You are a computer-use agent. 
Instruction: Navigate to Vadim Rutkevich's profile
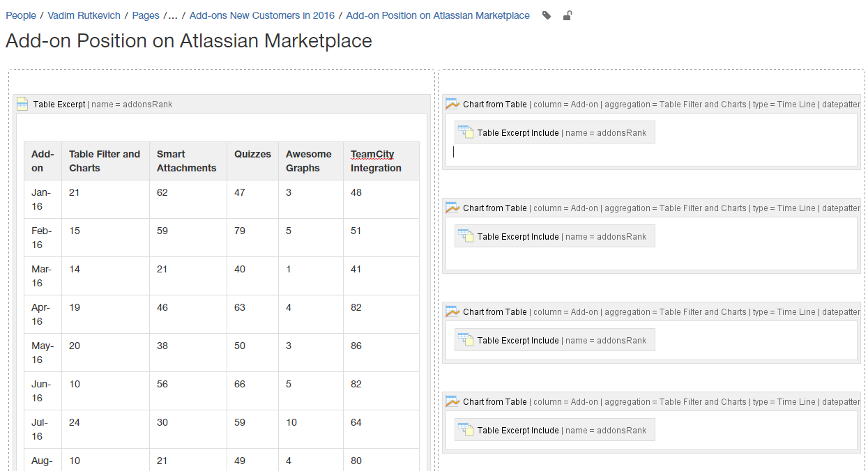click(84, 15)
